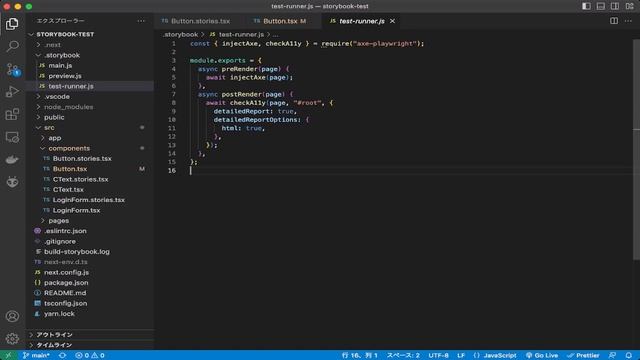The image size is (640, 360).
Task: Click feedback icon in status bar
Action: 612,355
